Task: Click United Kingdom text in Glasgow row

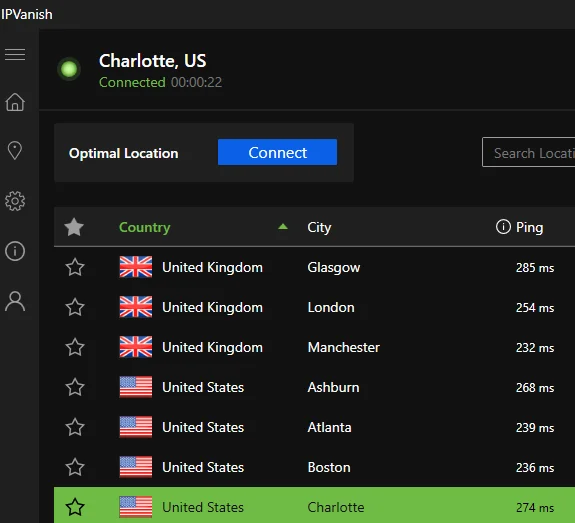Action: point(212,267)
